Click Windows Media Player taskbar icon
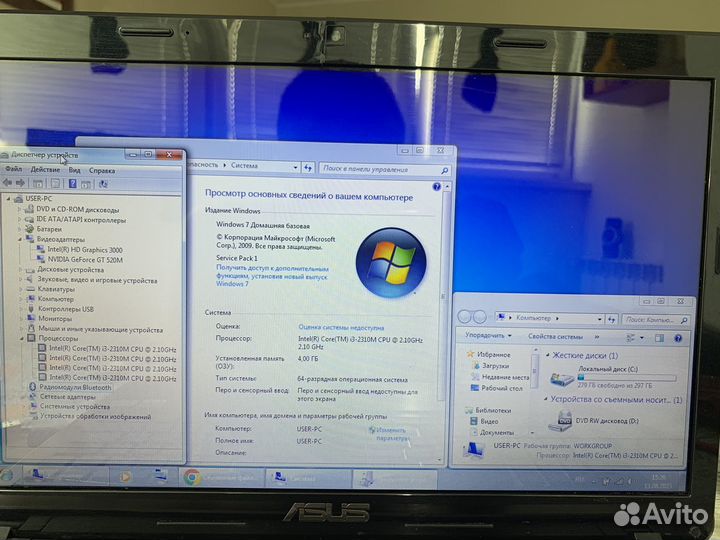This screenshot has height=540, width=720. coord(124,477)
